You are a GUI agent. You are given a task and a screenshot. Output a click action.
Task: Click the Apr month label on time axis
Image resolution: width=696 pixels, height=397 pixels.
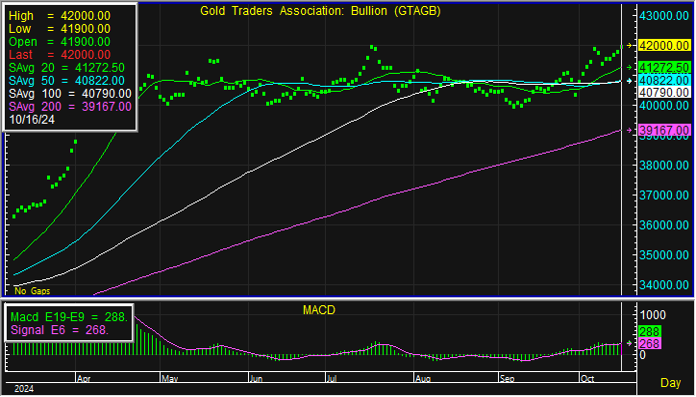coord(84,379)
